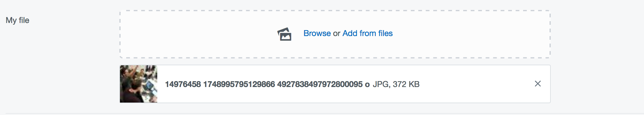Click the Browse link
This screenshot has height=115, width=644.
(x=317, y=33)
